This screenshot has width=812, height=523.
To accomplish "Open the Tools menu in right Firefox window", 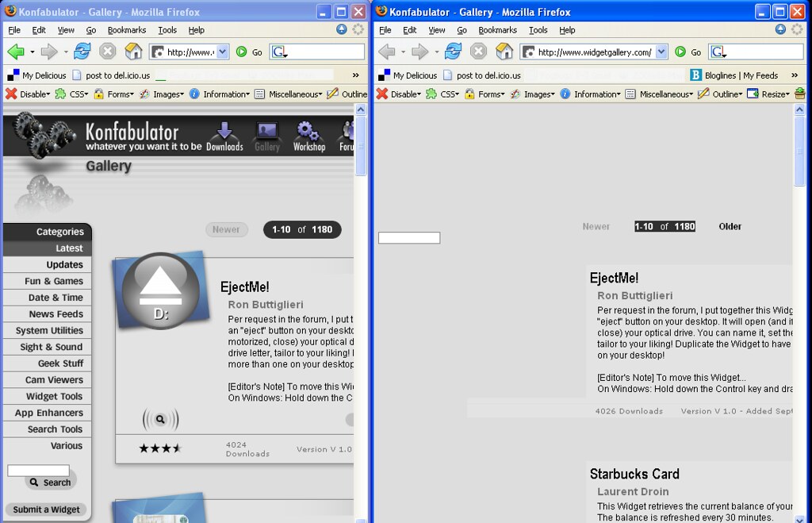I will point(538,30).
